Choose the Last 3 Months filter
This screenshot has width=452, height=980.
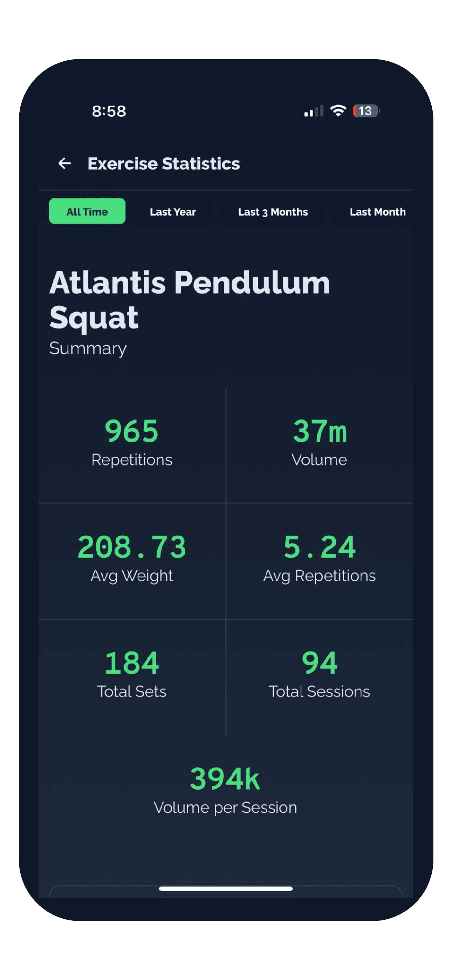coord(273,211)
